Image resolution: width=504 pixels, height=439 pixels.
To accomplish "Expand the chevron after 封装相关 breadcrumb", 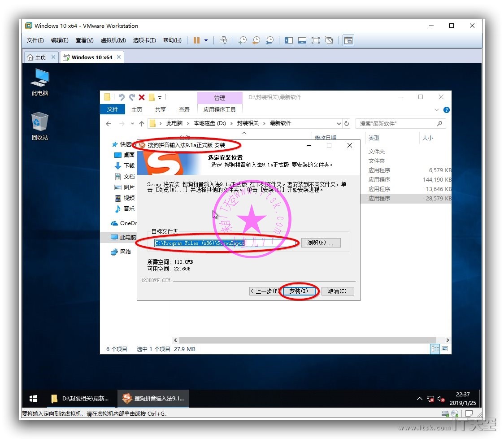I will [x=264, y=123].
